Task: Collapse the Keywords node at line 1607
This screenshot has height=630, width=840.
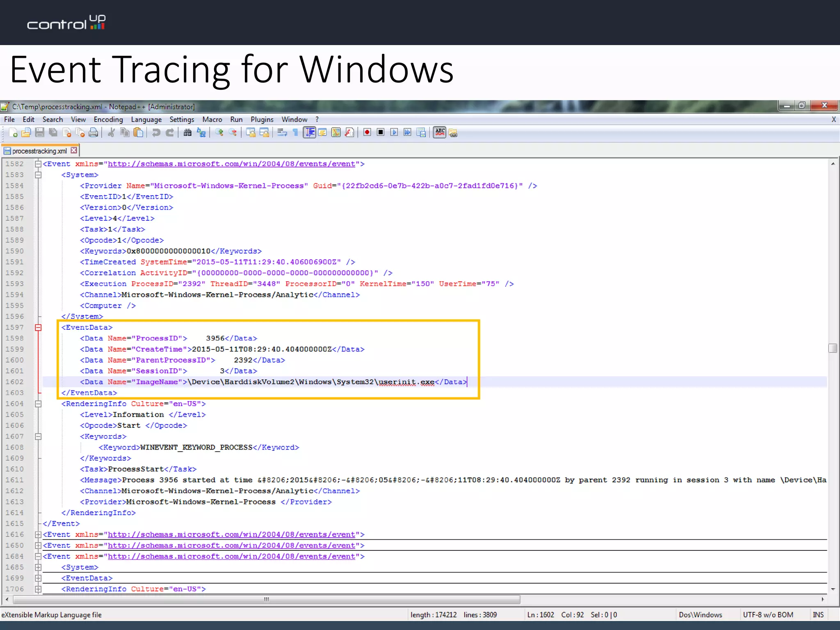Action: [38, 436]
